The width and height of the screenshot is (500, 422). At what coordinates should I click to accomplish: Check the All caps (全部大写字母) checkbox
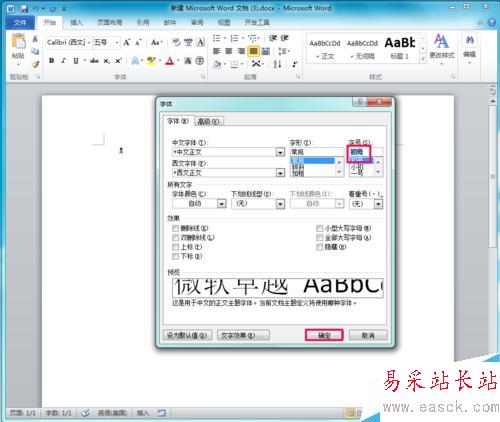pos(319,238)
